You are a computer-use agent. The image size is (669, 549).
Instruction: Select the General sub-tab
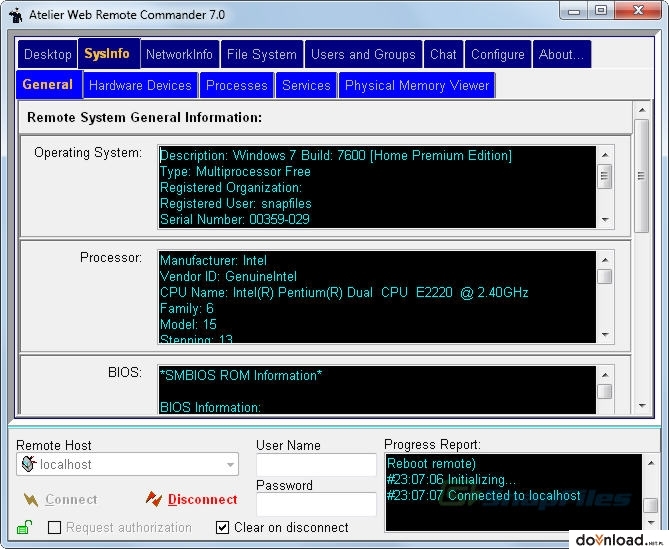(49, 84)
